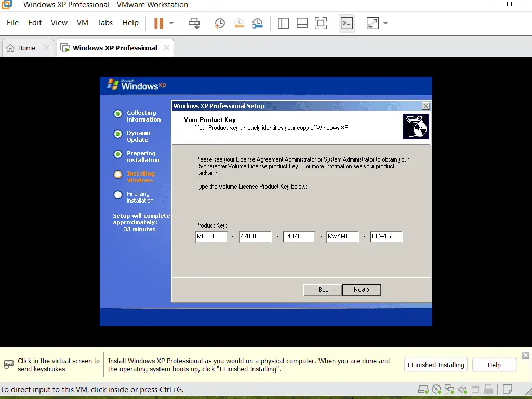The height and width of the screenshot is (399, 532).
Task: Click the fifth product key field RPWBY
Action: coord(386,237)
